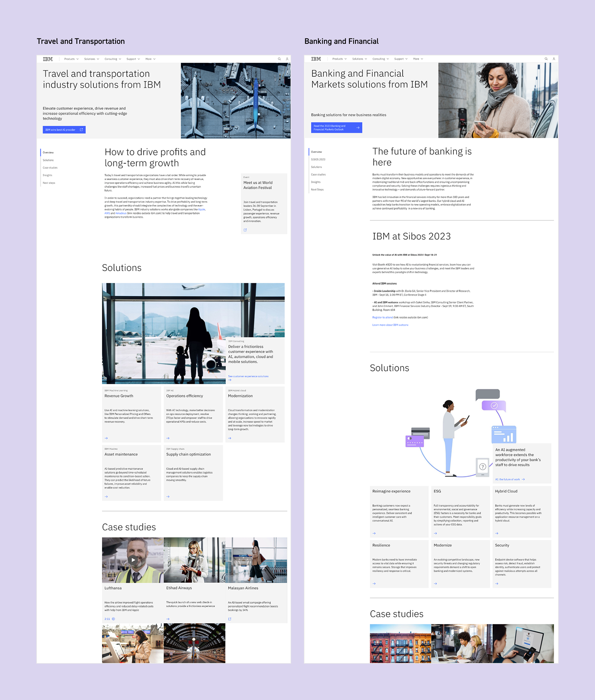Click search icon on Travel page header
Screen dimensions: 595x700
pos(279,59)
